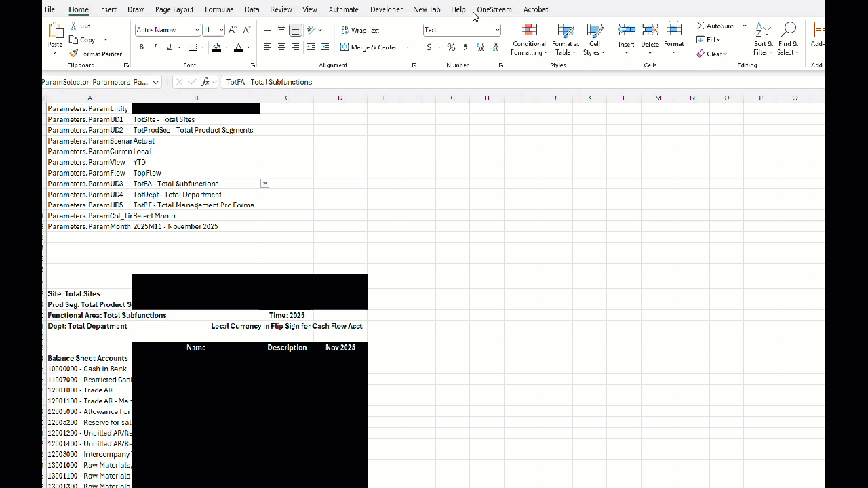Toggle bold formatting
Screen dimensions: 868x488
coord(141,47)
